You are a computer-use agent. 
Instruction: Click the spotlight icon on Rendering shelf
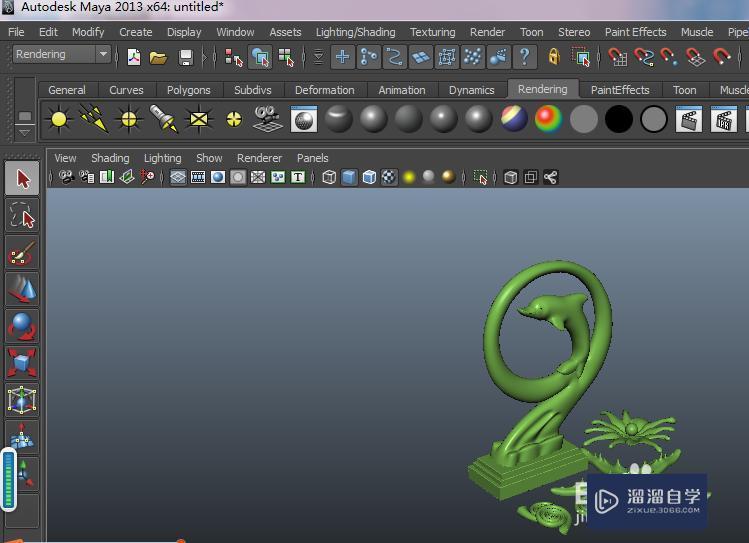[x=163, y=120]
